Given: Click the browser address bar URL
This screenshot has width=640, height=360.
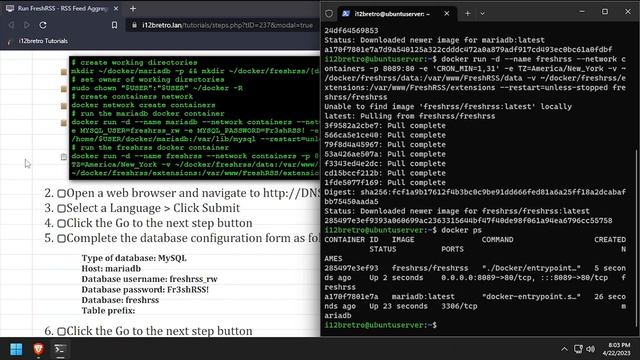Looking at the screenshot, I should pos(227,25).
